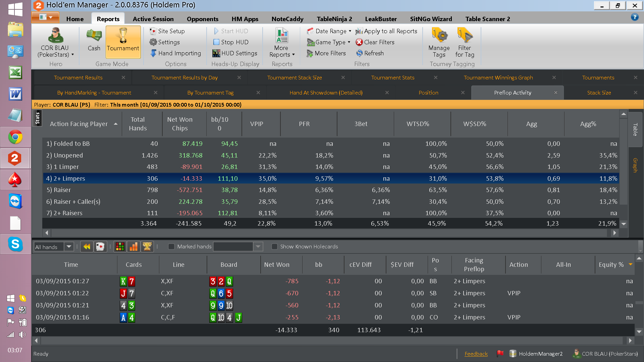This screenshot has width=644, height=362.
Task: Open Chrome from taskbar
Action: [15, 137]
